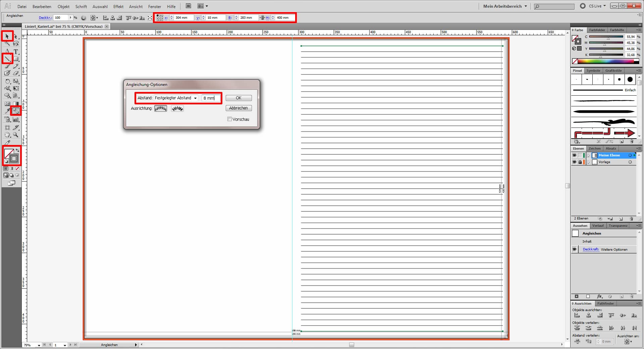Click the CMYK color spectrum bar
The height and width of the screenshot is (349, 644).
606,61
